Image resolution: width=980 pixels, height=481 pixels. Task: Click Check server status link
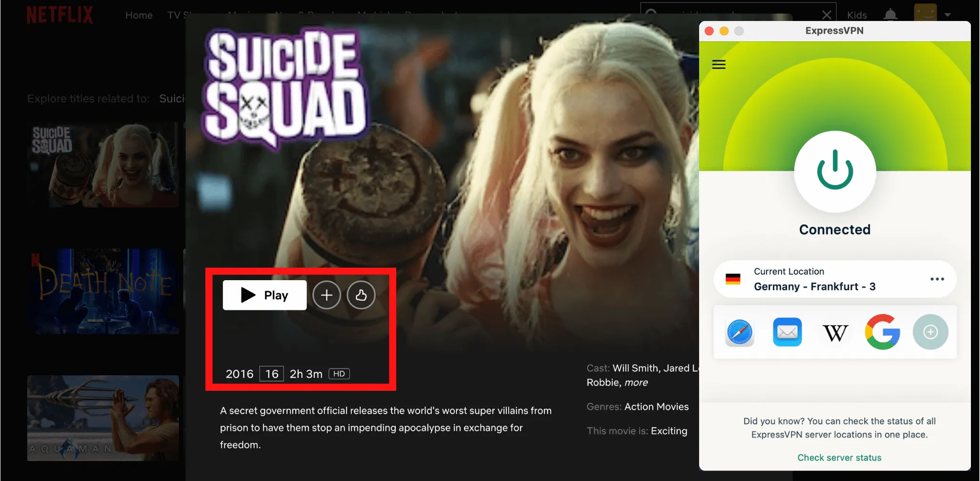839,458
